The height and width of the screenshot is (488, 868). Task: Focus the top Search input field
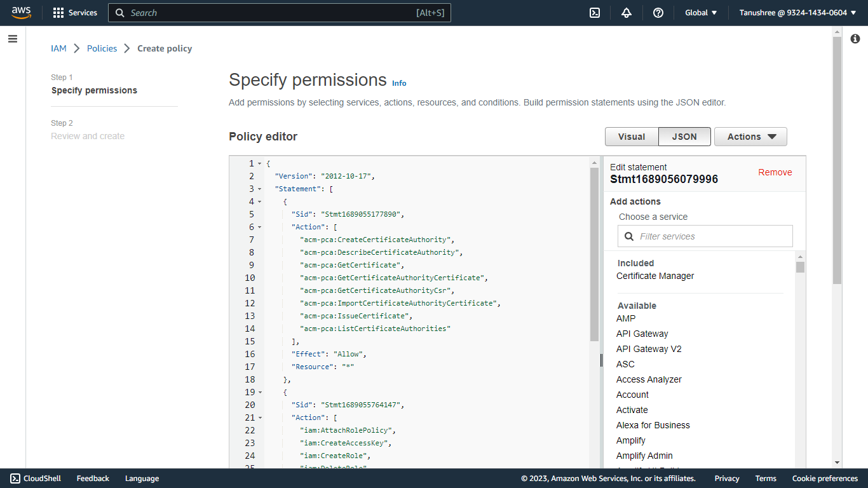[x=280, y=13]
